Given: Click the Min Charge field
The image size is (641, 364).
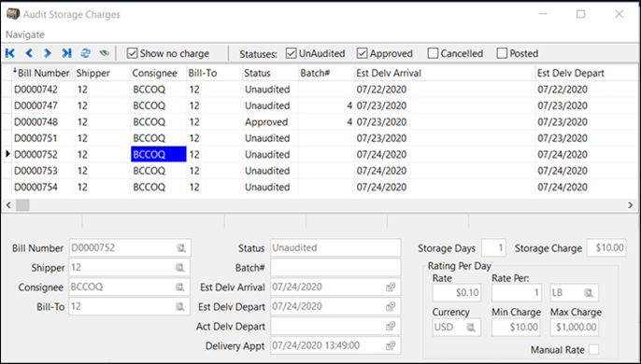Looking at the screenshot, I should [516, 328].
